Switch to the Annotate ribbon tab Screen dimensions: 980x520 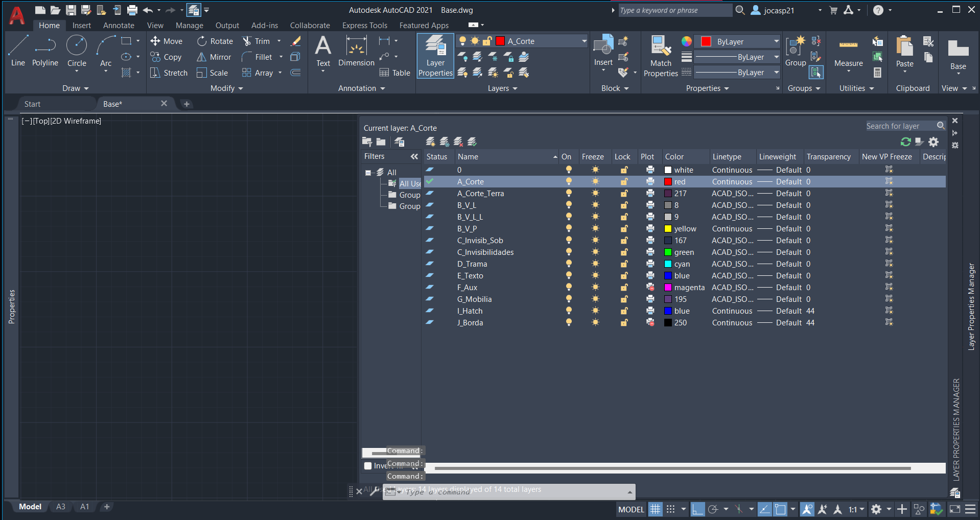[x=119, y=26]
